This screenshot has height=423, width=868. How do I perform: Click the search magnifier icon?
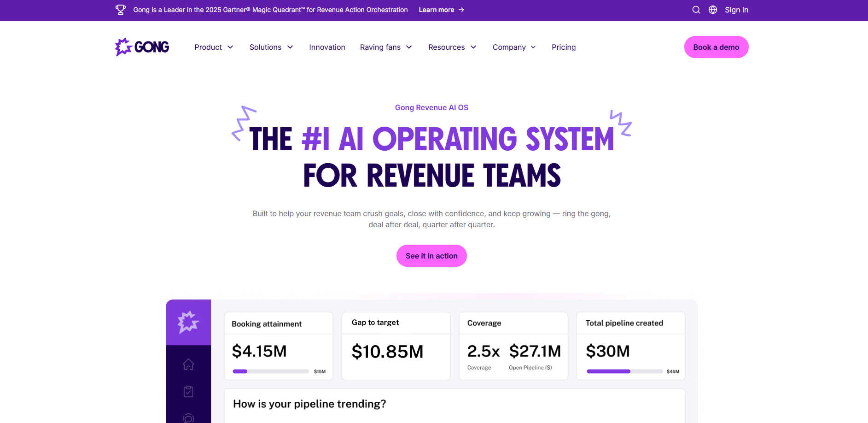696,10
